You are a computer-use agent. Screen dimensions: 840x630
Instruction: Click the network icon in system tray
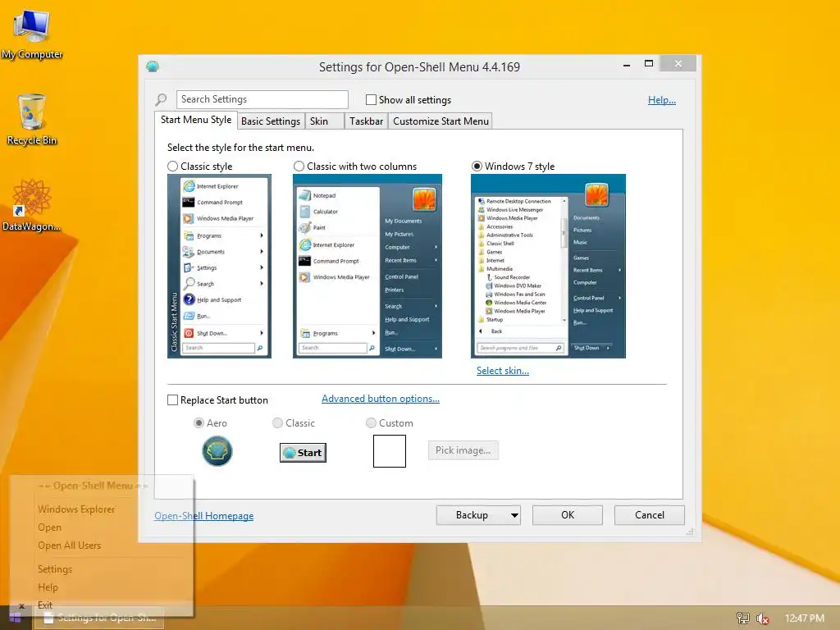click(743, 619)
